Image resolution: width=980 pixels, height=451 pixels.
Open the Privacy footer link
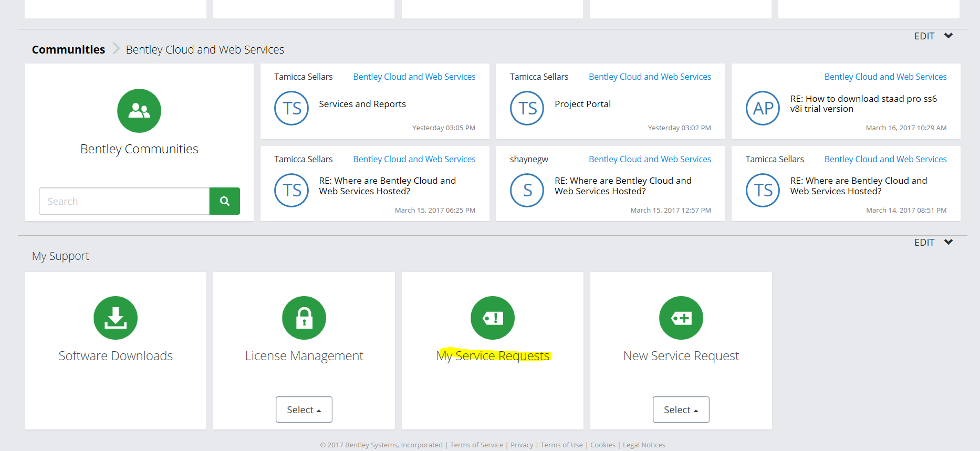point(522,445)
